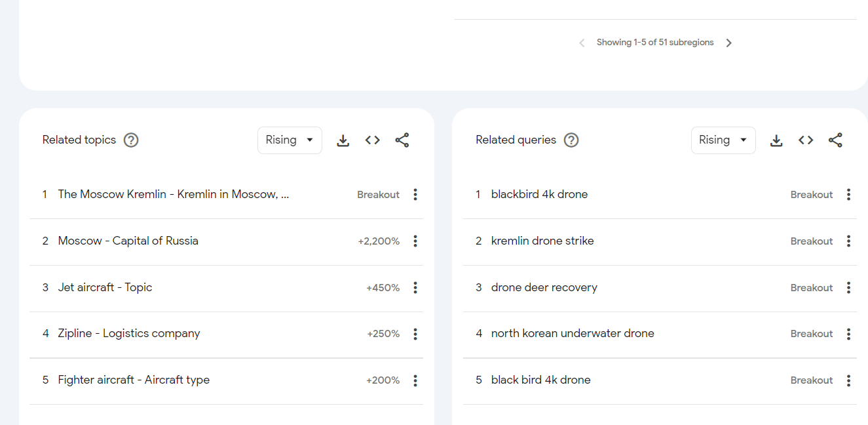Share Related topics card

point(402,140)
